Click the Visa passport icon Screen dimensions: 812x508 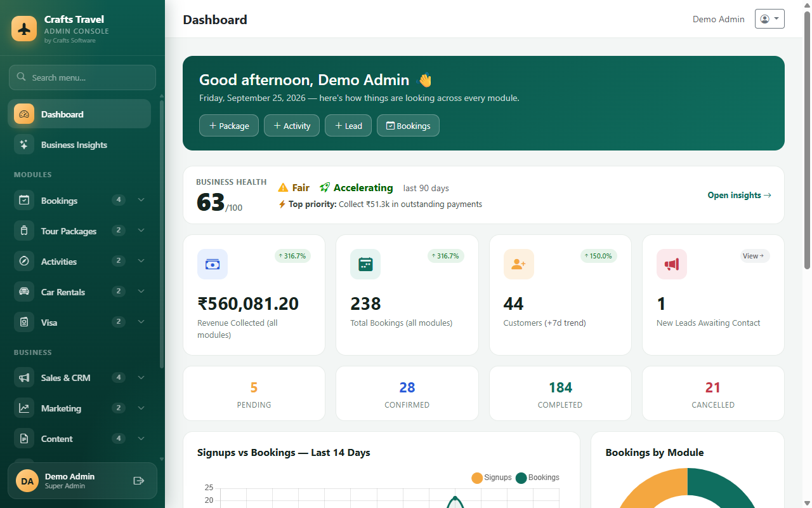pyautogui.click(x=24, y=323)
